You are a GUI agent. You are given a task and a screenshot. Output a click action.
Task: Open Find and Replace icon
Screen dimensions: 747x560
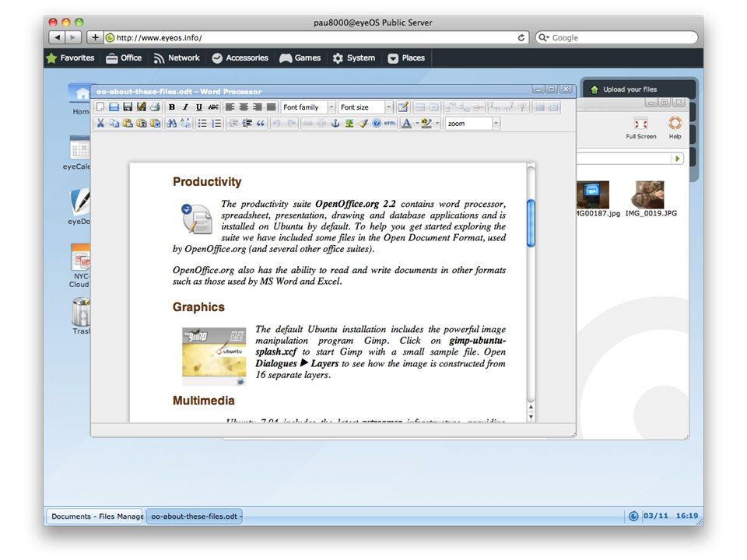186,124
